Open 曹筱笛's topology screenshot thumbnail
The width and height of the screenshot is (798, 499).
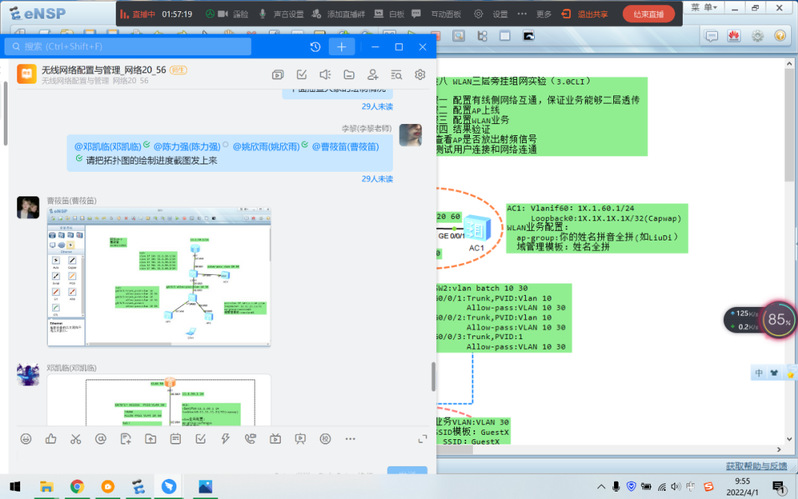click(x=159, y=277)
